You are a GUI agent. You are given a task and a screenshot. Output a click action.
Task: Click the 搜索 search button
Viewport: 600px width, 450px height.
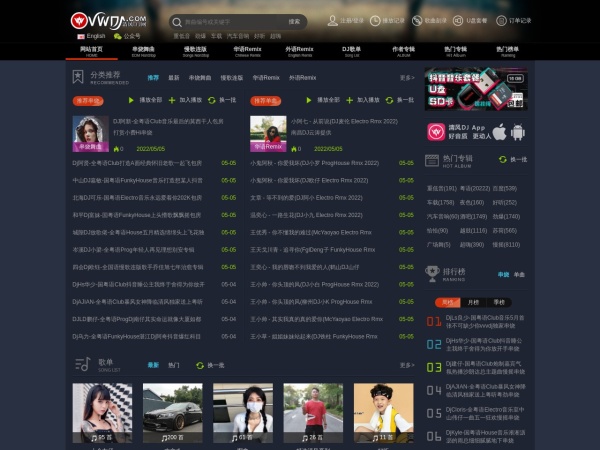point(294,20)
